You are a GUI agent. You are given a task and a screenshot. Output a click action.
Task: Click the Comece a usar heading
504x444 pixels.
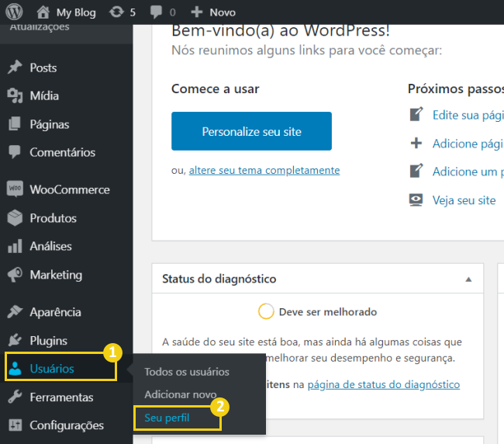pos(215,88)
